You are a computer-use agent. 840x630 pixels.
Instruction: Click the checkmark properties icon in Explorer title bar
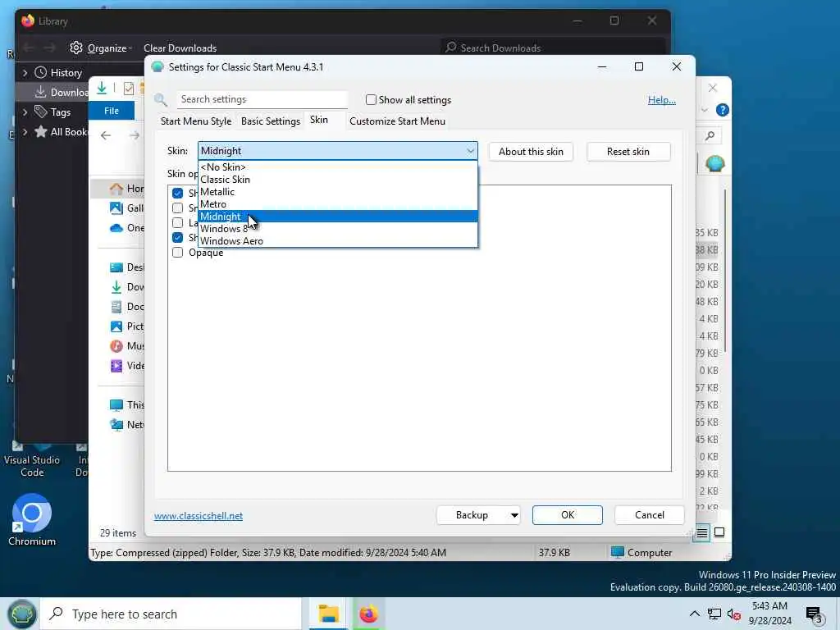[x=128, y=89]
